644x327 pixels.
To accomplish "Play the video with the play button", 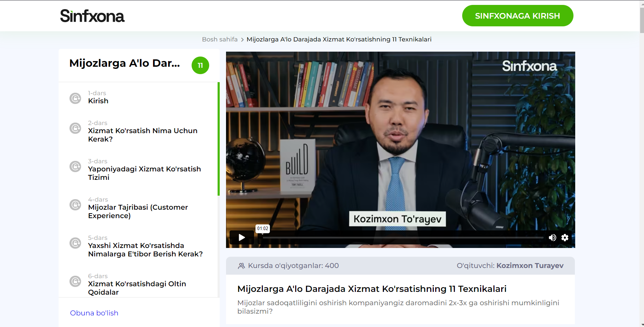I will (x=242, y=237).
